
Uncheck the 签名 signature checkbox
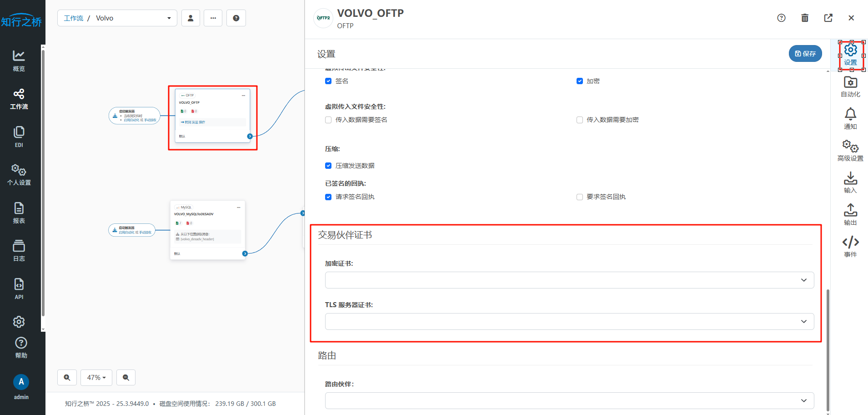pyautogui.click(x=328, y=81)
